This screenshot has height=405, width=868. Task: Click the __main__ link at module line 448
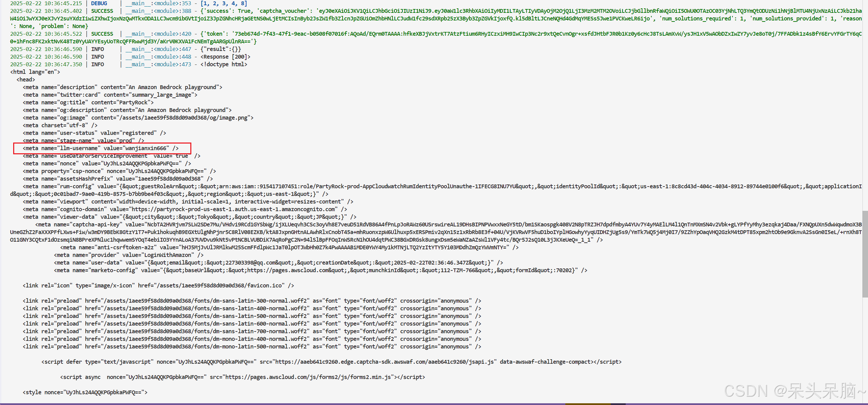tap(138, 57)
